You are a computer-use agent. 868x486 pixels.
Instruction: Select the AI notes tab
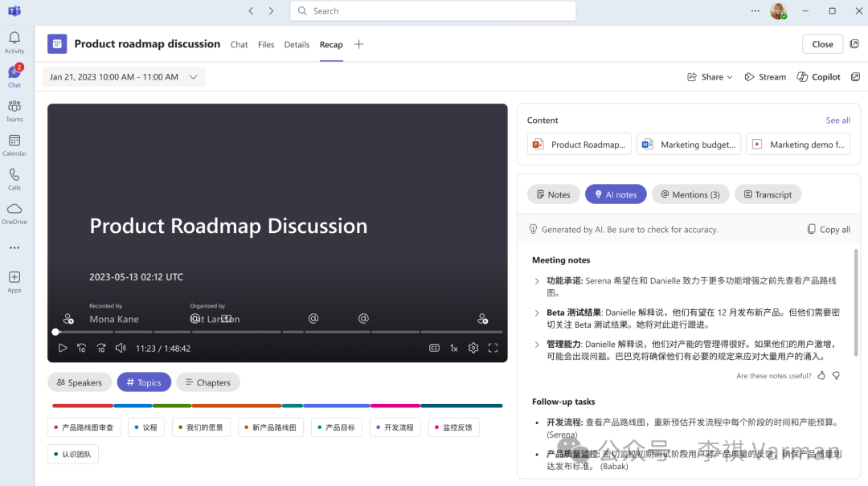(616, 194)
